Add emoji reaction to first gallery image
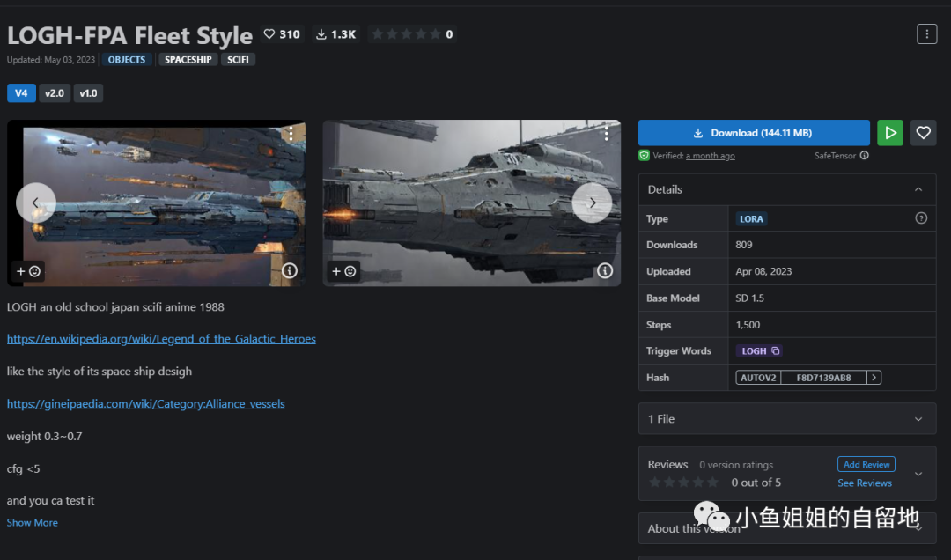 [28, 271]
